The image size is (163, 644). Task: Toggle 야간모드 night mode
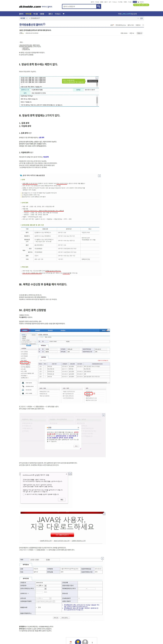click(x=141, y=2)
